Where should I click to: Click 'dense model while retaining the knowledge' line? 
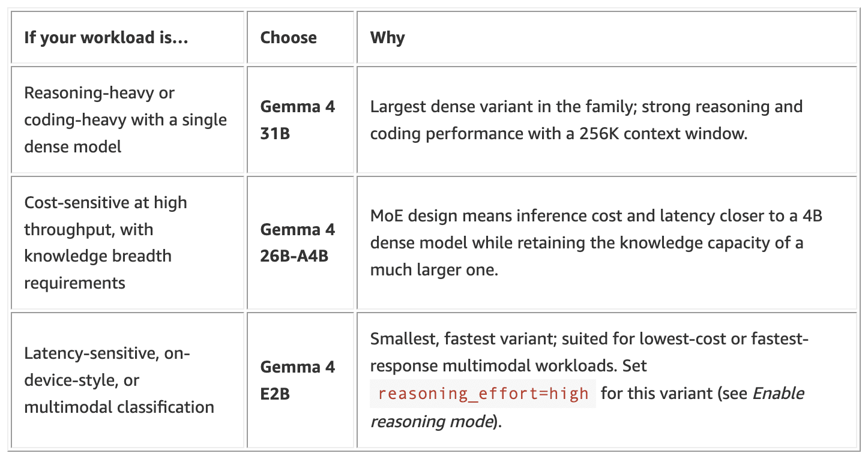(x=587, y=242)
